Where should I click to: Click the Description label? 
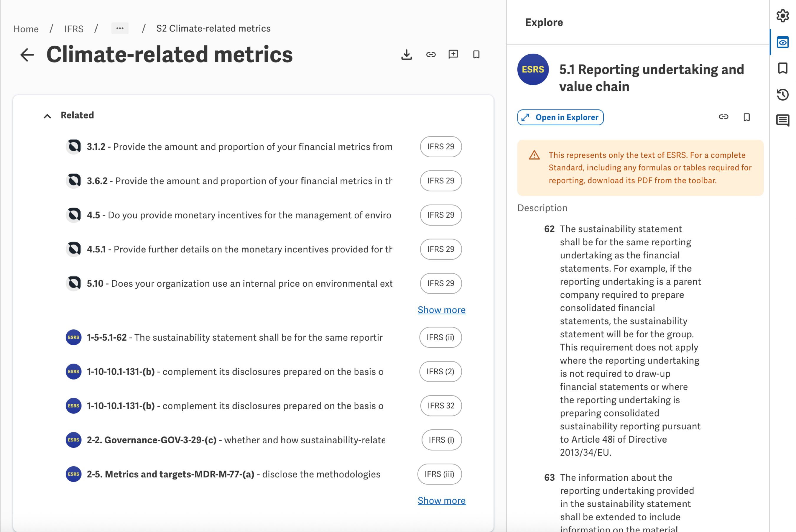coord(542,208)
